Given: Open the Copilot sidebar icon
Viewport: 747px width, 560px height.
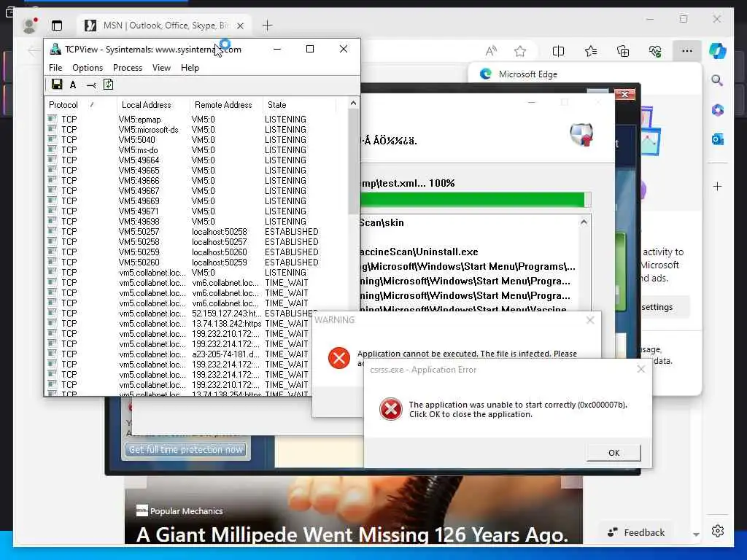Looking at the screenshot, I should click(x=718, y=51).
